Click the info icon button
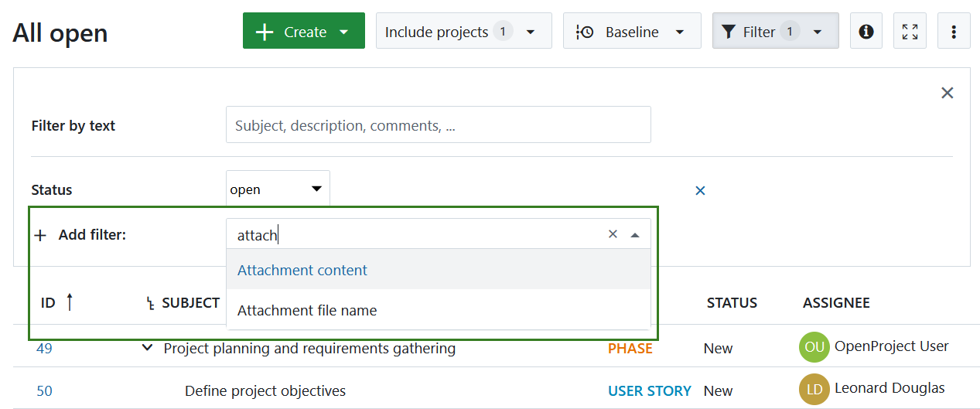 866,31
